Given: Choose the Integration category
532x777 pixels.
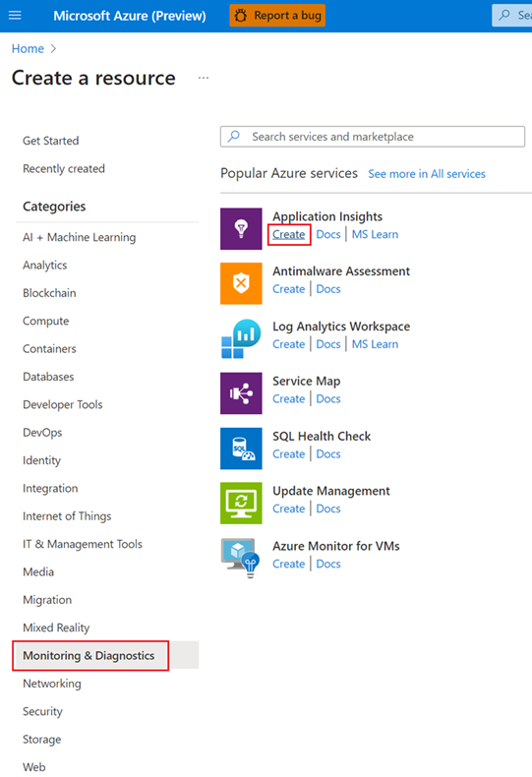Looking at the screenshot, I should point(50,488).
